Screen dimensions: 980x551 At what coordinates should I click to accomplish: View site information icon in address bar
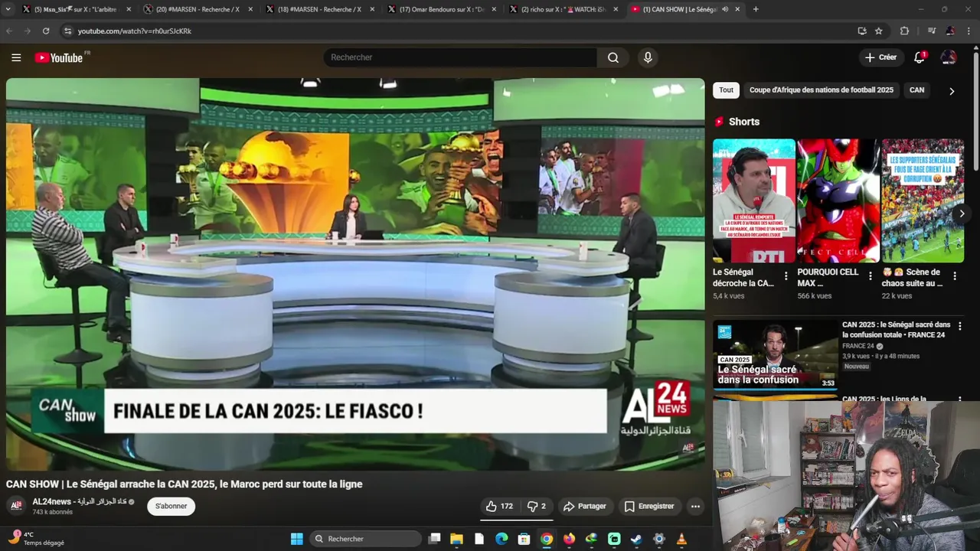pos(67,31)
